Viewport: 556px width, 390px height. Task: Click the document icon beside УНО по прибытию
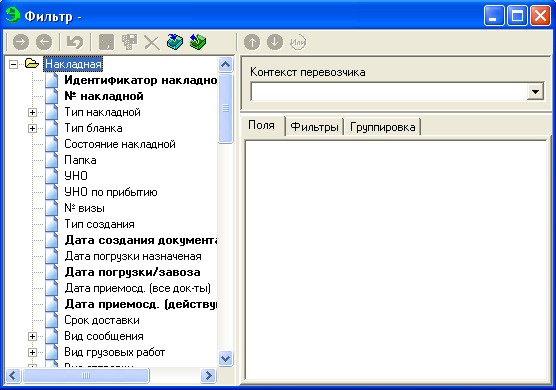tap(52, 192)
